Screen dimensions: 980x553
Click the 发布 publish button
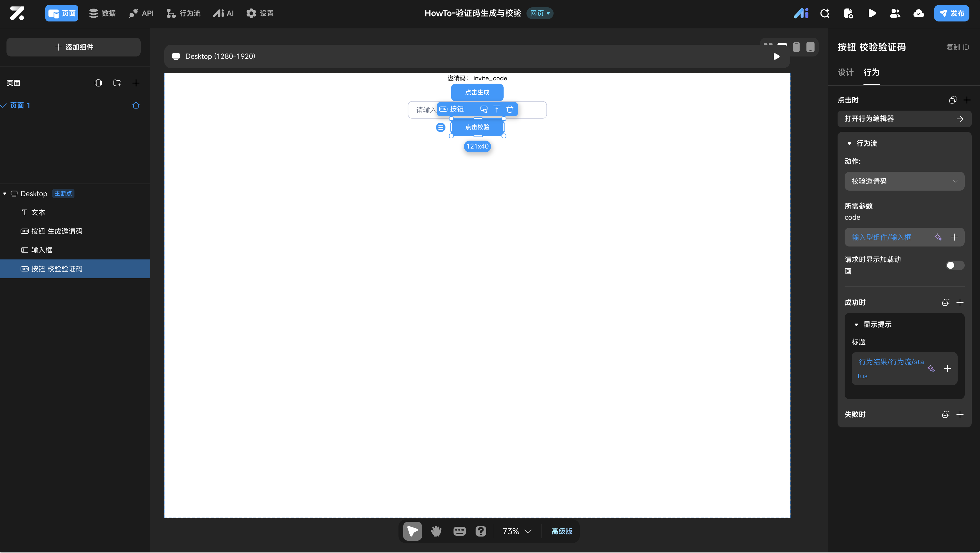(x=951, y=13)
